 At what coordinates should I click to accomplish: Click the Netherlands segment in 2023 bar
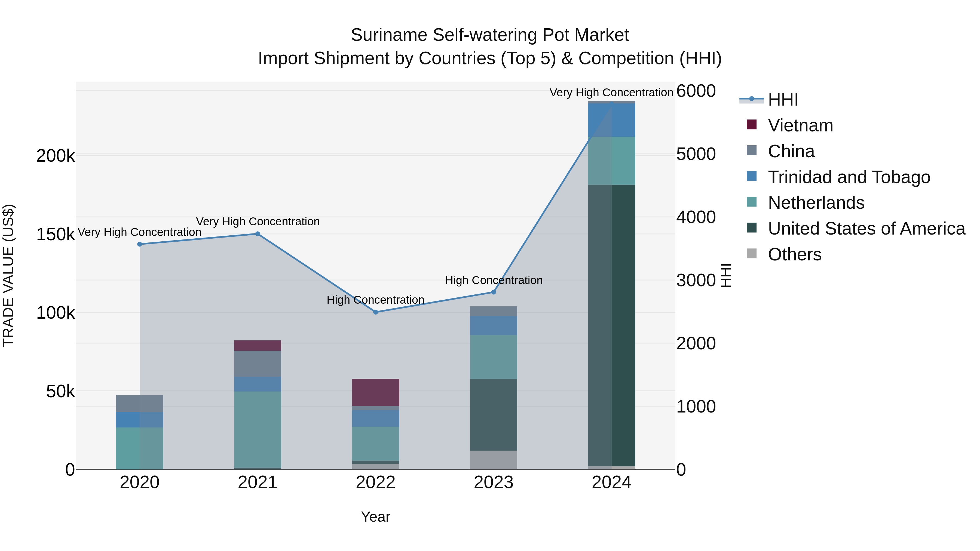(x=494, y=357)
